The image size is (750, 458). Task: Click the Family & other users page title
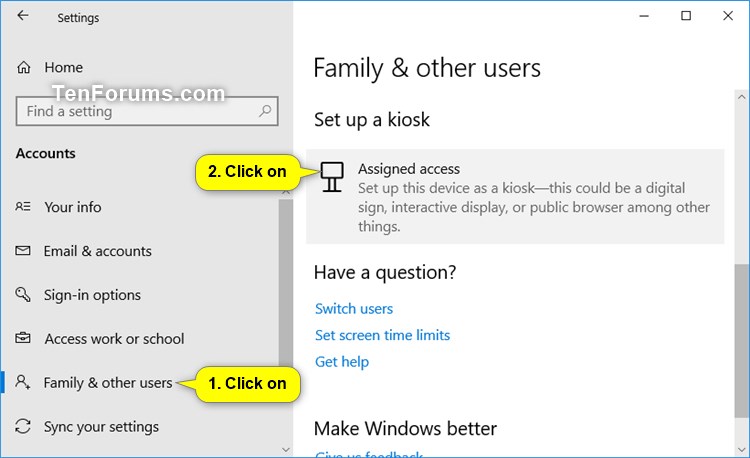coord(427,68)
